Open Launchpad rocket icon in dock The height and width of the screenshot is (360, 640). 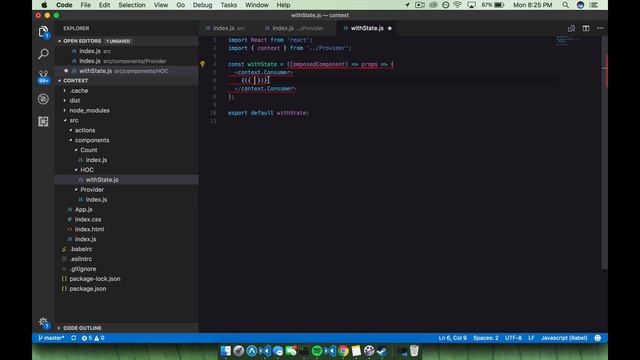click(x=239, y=351)
